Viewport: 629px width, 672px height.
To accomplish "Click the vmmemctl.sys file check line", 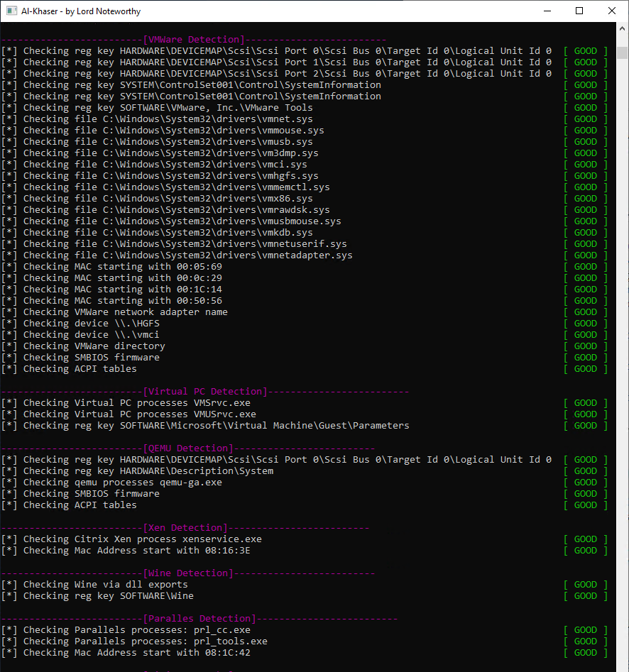I will point(165,187).
